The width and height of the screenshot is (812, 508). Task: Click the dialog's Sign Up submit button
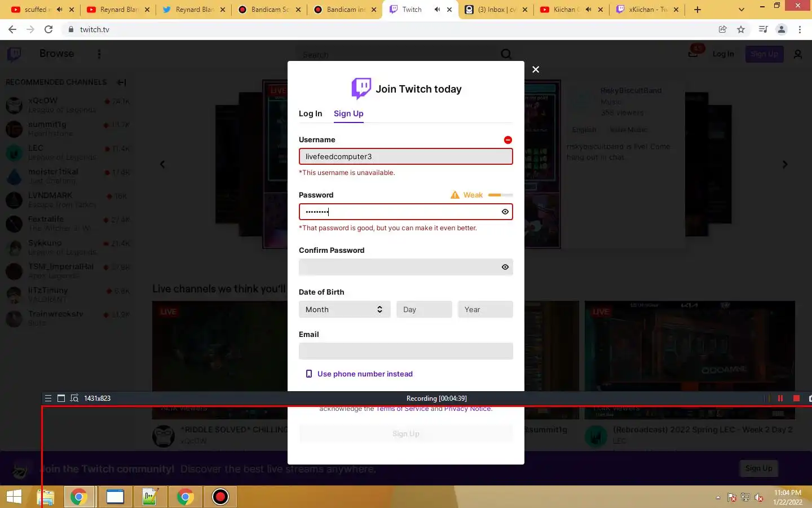click(406, 433)
